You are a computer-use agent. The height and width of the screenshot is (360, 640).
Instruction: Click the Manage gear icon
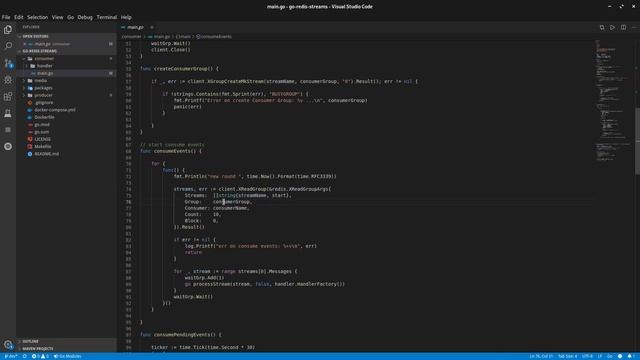tap(8, 344)
